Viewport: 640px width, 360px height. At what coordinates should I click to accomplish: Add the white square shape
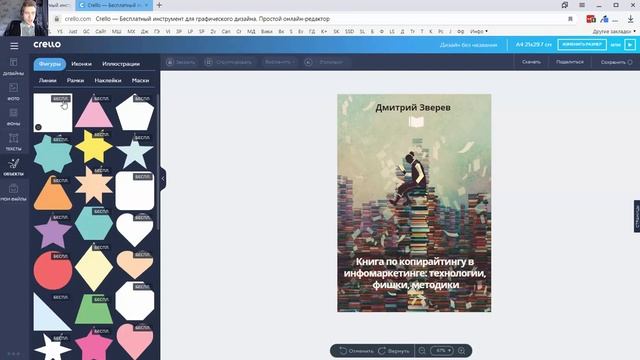coord(53,113)
